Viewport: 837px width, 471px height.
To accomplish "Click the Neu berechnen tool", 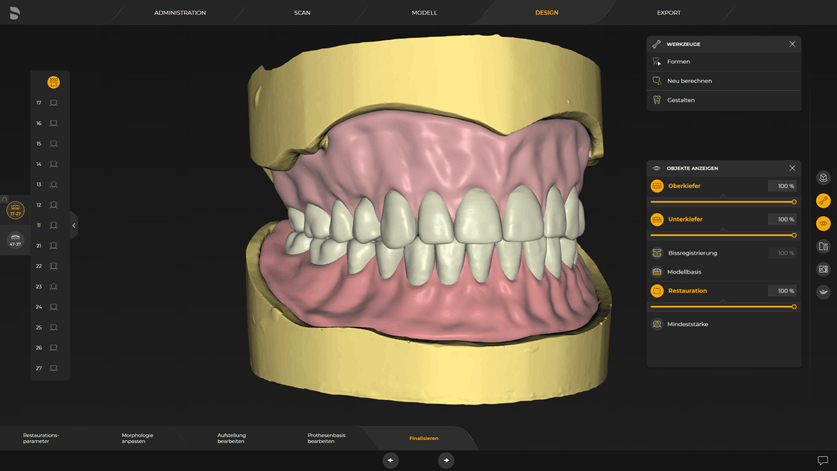I will pos(689,81).
